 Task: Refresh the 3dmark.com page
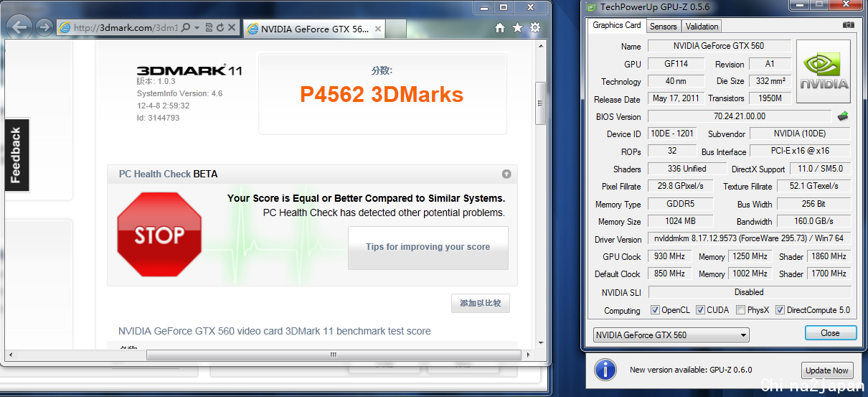point(220,28)
